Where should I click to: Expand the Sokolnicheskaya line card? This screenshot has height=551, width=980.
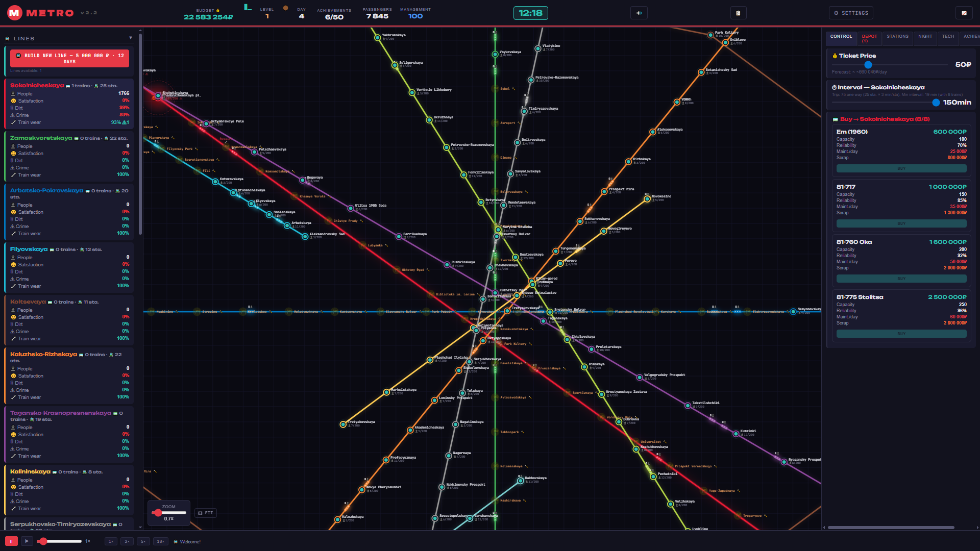click(x=69, y=104)
